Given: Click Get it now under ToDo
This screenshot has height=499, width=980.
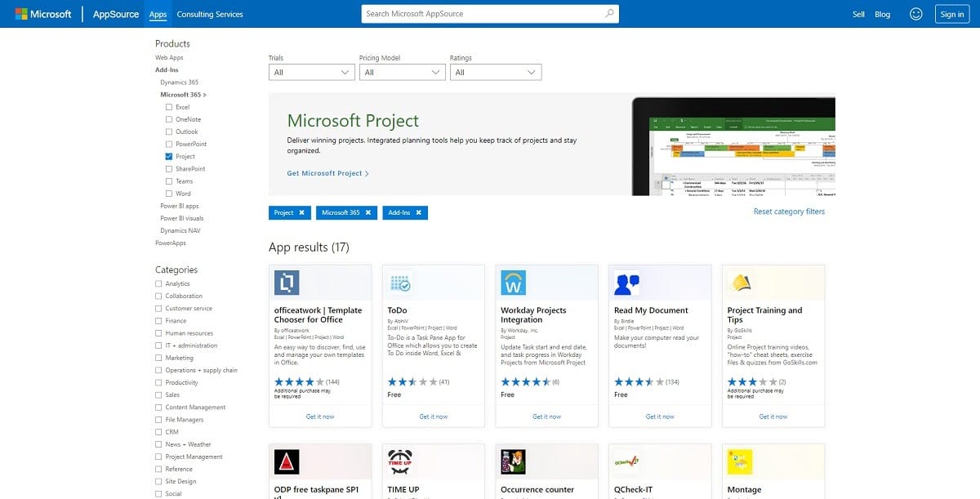Looking at the screenshot, I should coord(433,417).
